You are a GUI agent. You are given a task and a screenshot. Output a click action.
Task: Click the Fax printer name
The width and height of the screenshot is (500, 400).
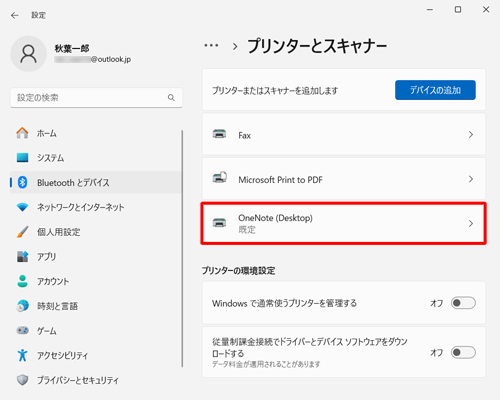[244, 135]
